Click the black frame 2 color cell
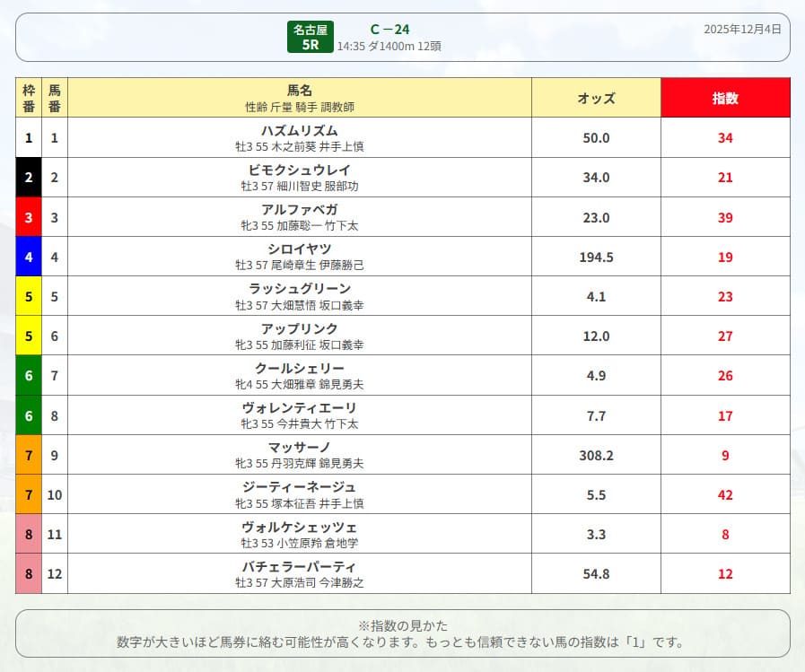The image size is (805, 672). [x=29, y=178]
